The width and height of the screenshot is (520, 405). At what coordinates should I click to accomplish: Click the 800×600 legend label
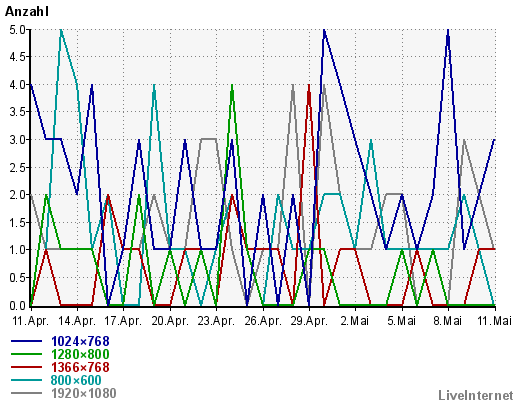coord(76,380)
